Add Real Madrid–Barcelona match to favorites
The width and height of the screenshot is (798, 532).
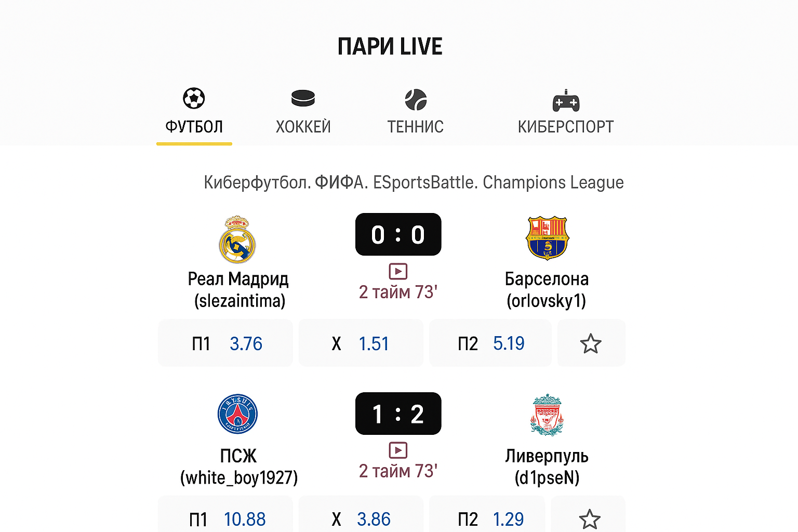click(x=591, y=343)
